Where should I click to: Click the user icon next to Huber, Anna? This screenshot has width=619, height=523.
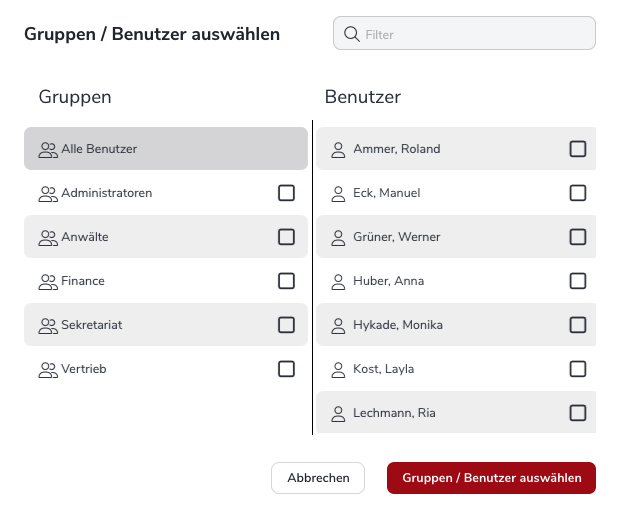[x=338, y=282]
